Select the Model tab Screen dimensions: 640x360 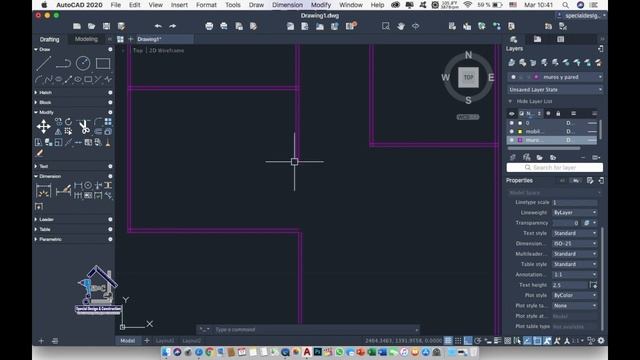click(x=127, y=340)
